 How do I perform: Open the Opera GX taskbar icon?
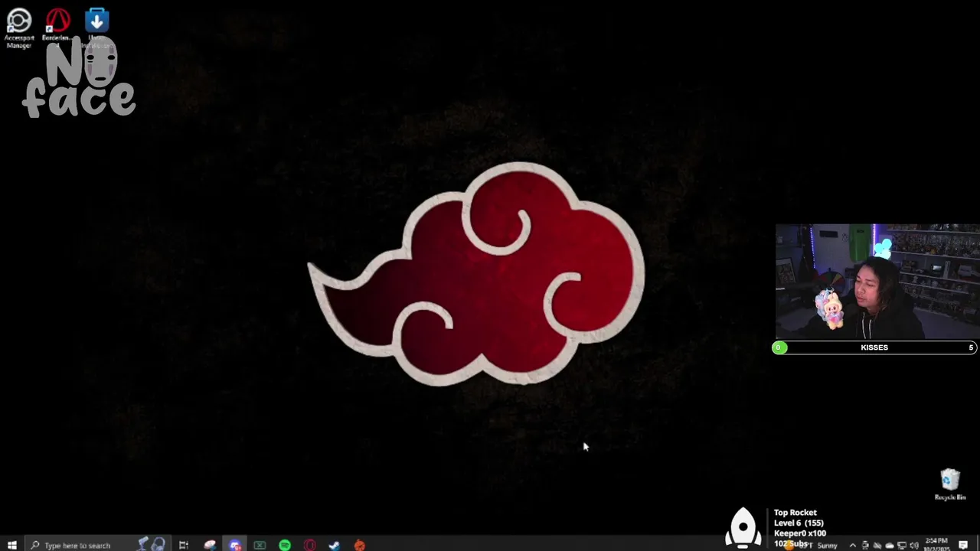309,545
